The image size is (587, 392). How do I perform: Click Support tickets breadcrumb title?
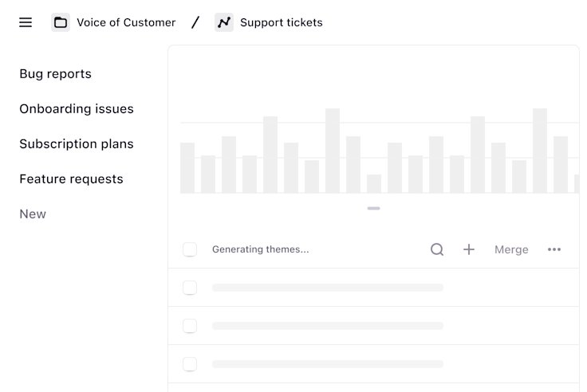click(x=282, y=22)
